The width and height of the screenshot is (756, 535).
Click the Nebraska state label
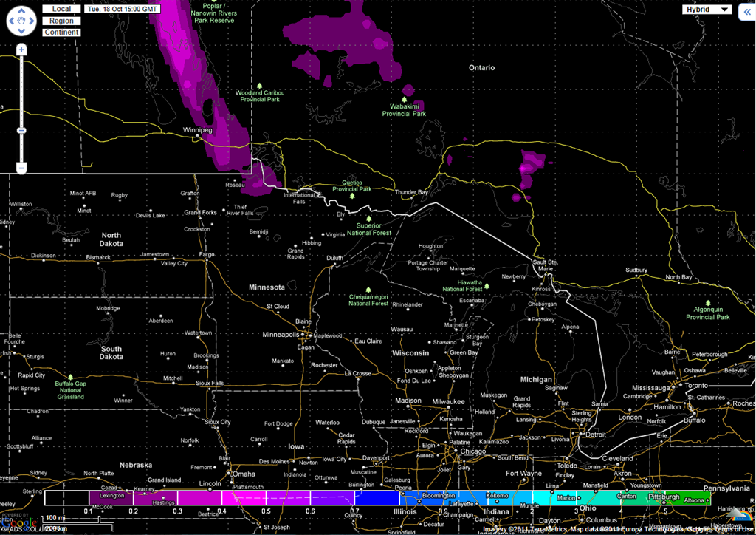pos(136,465)
